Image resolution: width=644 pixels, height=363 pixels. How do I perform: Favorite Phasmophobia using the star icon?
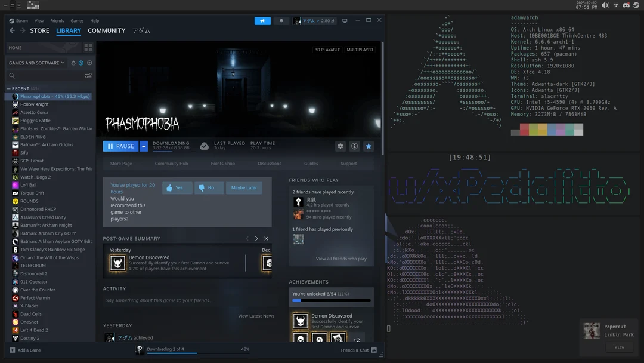(x=369, y=146)
